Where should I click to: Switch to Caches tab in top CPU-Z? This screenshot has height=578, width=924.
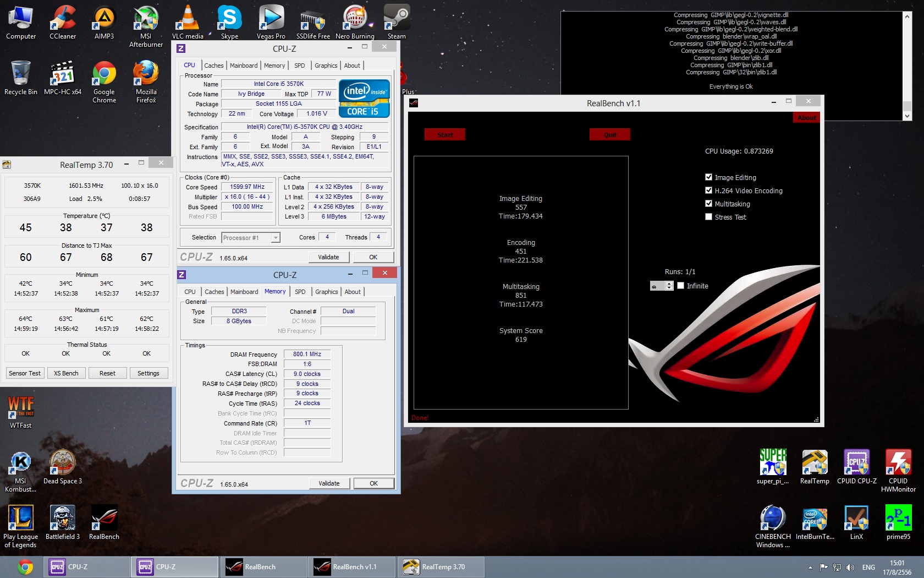[x=213, y=66]
